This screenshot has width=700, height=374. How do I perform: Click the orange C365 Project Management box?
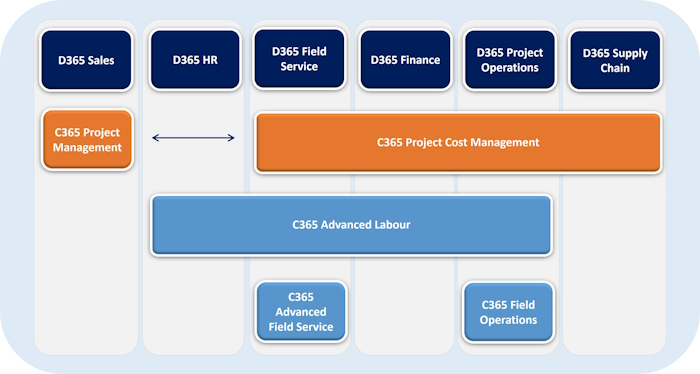click(x=88, y=140)
